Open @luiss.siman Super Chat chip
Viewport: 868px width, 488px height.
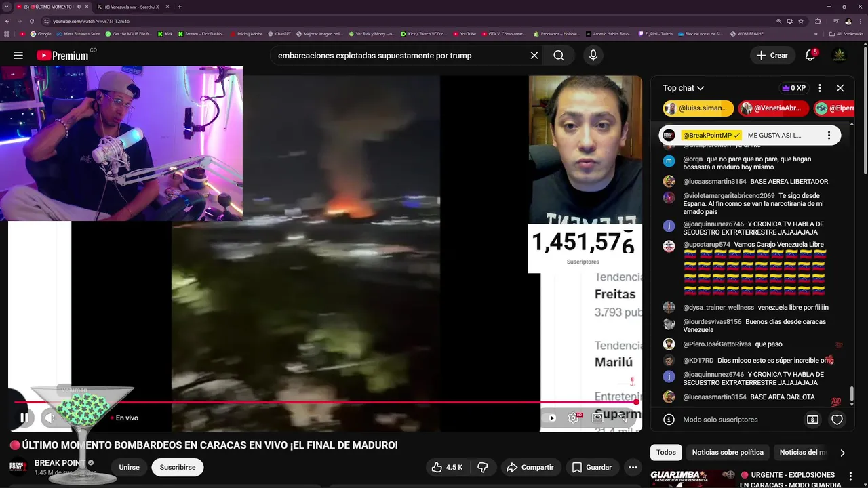pos(698,108)
